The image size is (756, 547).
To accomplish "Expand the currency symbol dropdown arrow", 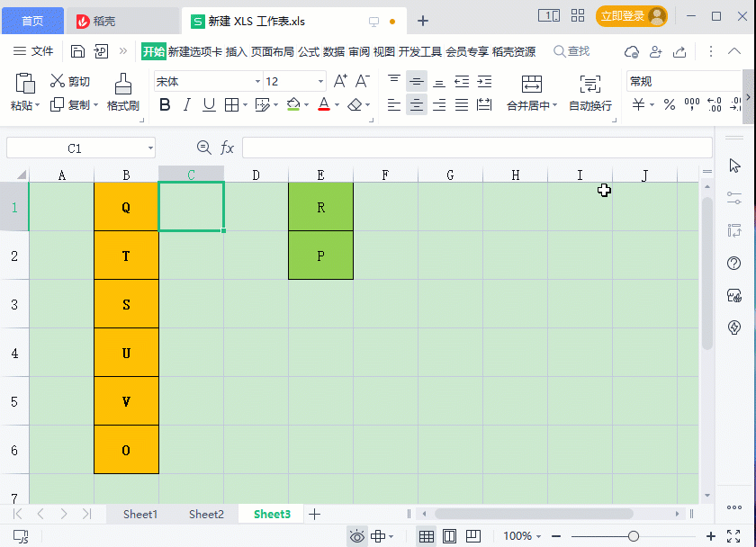I will pyautogui.click(x=652, y=104).
